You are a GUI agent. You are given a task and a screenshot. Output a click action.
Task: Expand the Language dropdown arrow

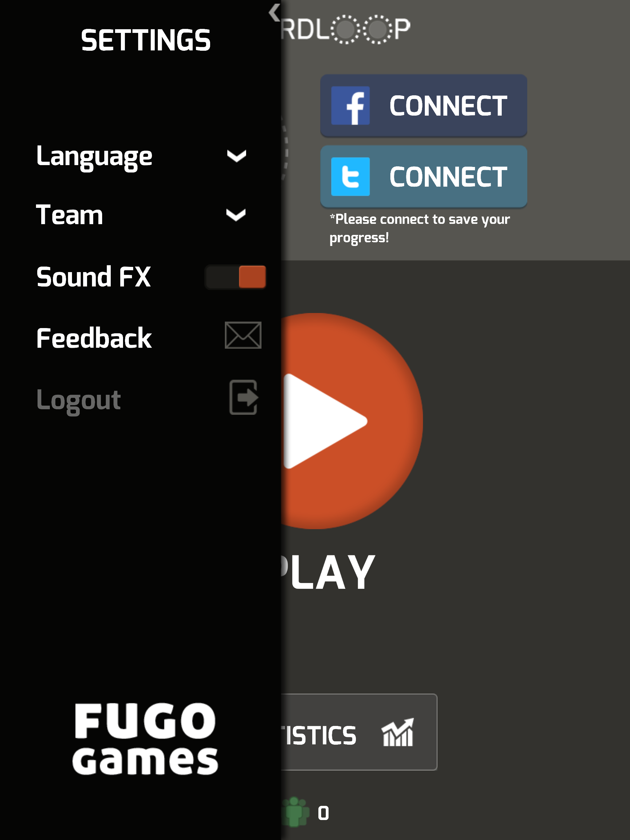[x=236, y=156]
